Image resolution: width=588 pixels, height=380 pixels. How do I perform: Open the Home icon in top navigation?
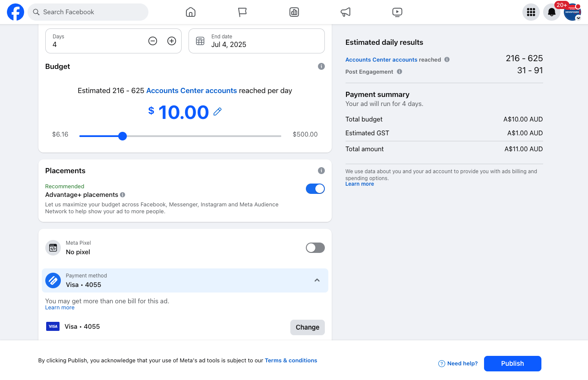pyautogui.click(x=191, y=12)
